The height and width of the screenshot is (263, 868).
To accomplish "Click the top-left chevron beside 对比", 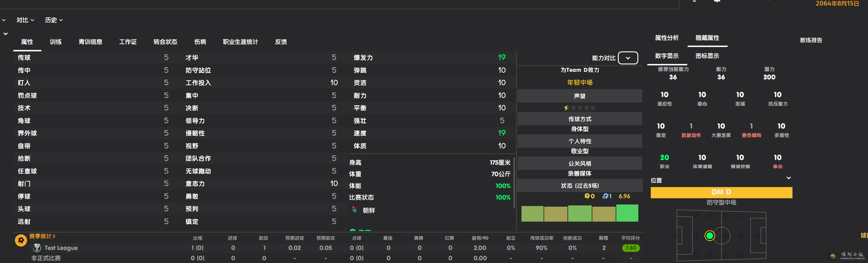I will [4, 20].
